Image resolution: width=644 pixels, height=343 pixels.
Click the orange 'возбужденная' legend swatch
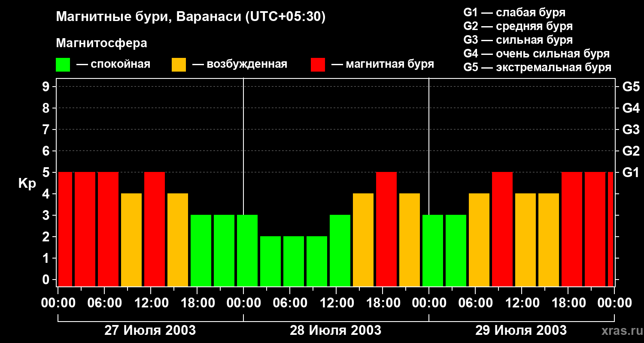(x=179, y=65)
